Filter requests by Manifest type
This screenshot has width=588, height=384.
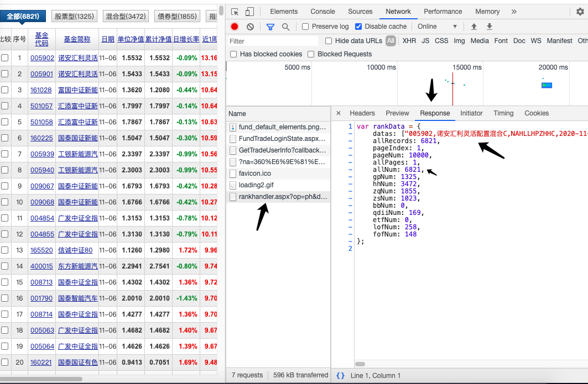(x=559, y=41)
